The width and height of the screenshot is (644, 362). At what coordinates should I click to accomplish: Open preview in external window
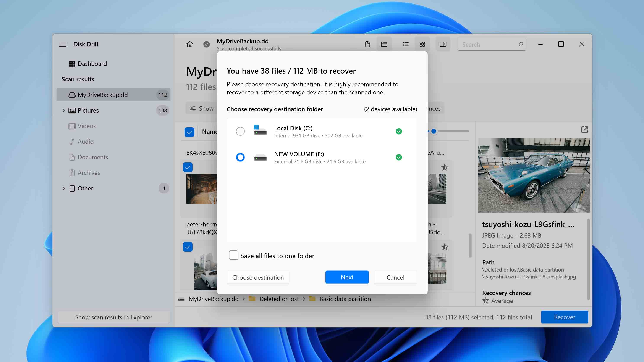tap(584, 130)
